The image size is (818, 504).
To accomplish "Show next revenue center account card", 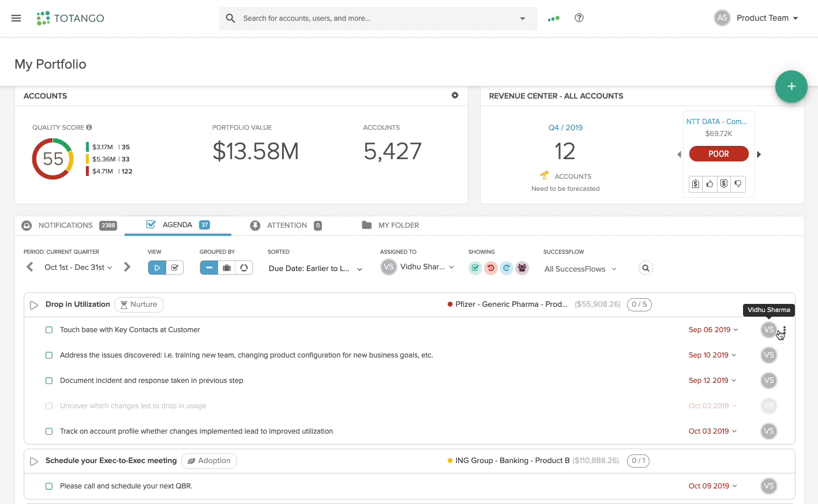I will pyautogui.click(x=759, y=155).
